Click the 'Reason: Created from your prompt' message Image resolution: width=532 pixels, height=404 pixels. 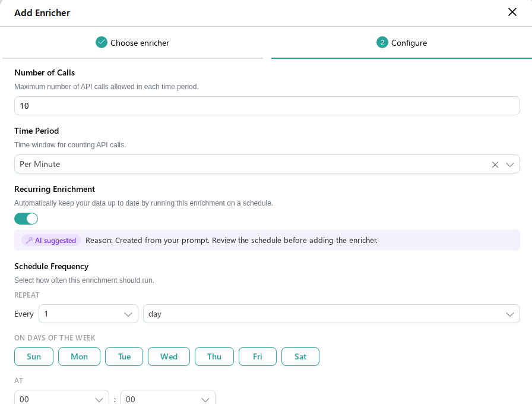tap(232, 241)
